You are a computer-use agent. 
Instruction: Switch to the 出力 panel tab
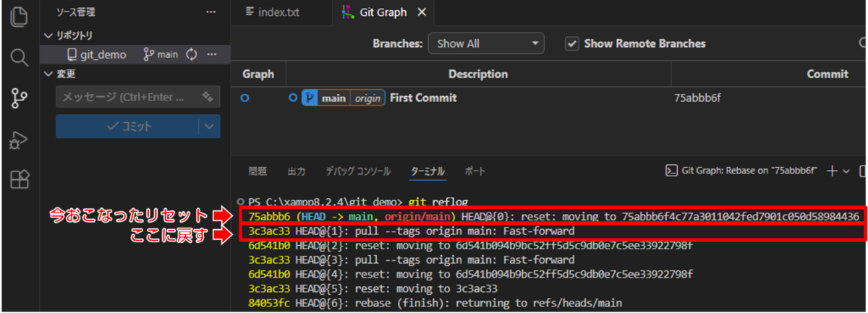297,171
